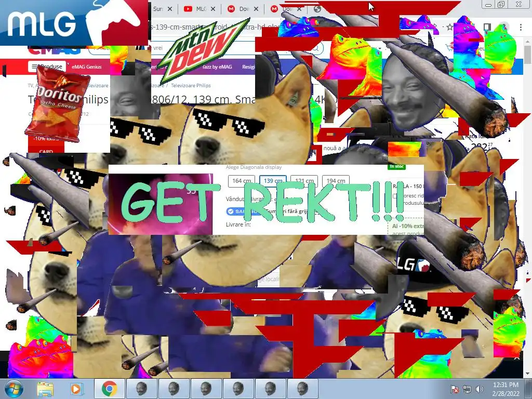Open Chrome's three-dot menu
Screen dimensions: 532x399
pyautogui.click(x=521, y=27)
